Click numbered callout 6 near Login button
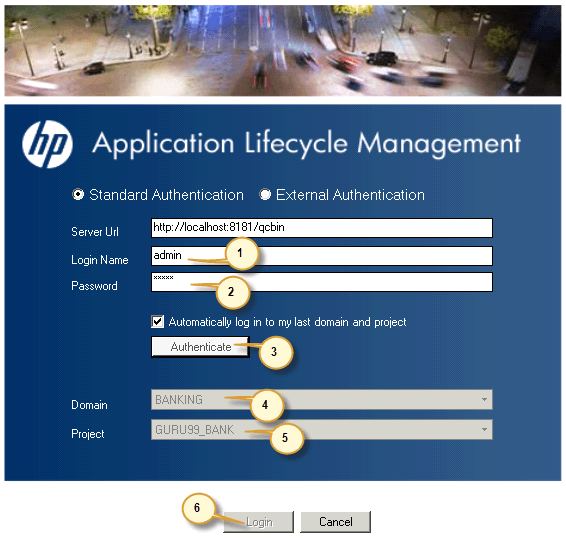The image size is (566, 539). pyautogui.click(x=198, y=508)
